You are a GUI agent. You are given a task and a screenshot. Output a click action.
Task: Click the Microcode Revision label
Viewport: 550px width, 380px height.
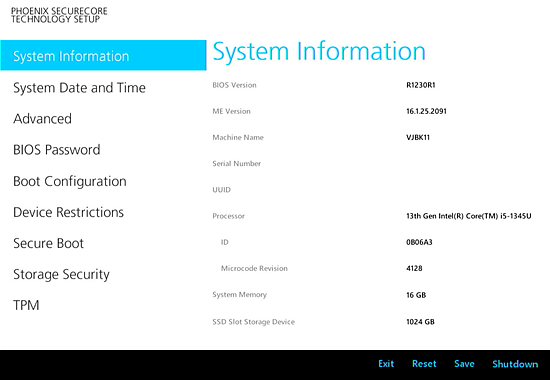254,268
